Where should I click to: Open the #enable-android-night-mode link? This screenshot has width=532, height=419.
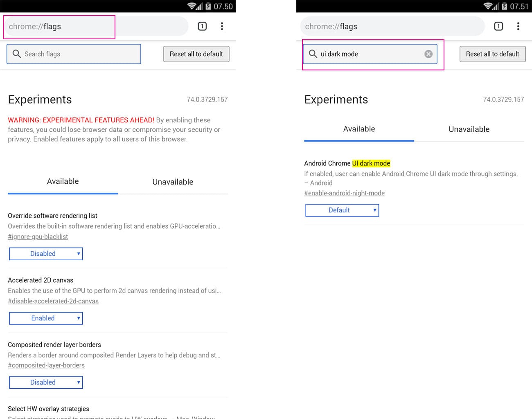(x=344, y=193)
